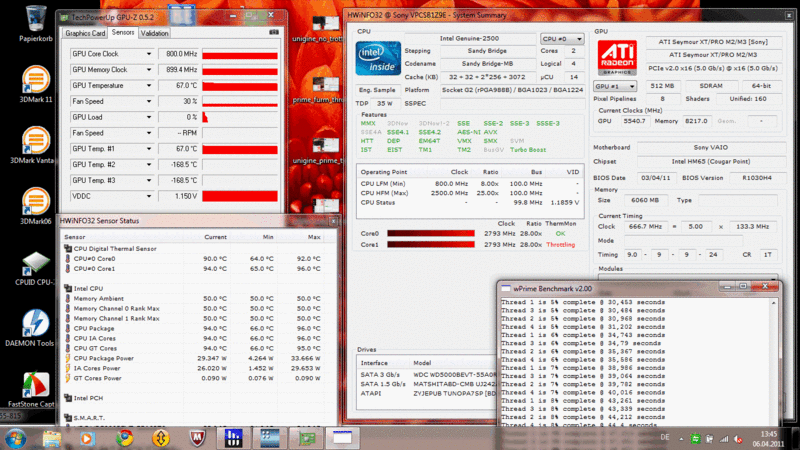Open the GPU Core Clock sensor dropdown
800x450 pixels.
click(149, 54)
